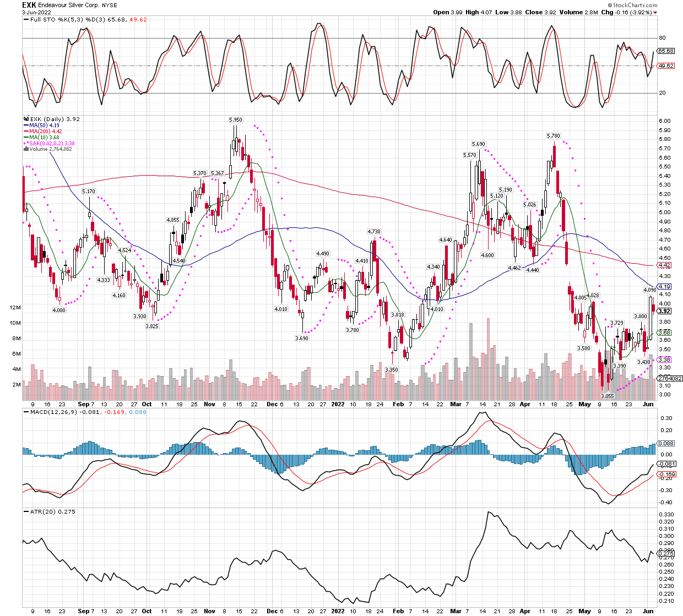Click the 0.330 label on ATR axis
This screenshot has width=683, height=616.
(666, 514)
